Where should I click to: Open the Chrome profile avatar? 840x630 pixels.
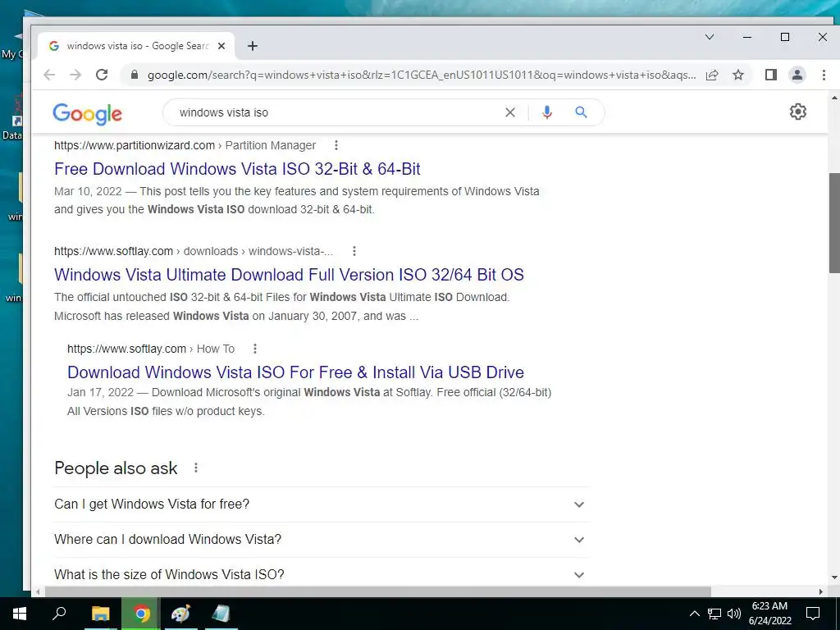[797, 75]
